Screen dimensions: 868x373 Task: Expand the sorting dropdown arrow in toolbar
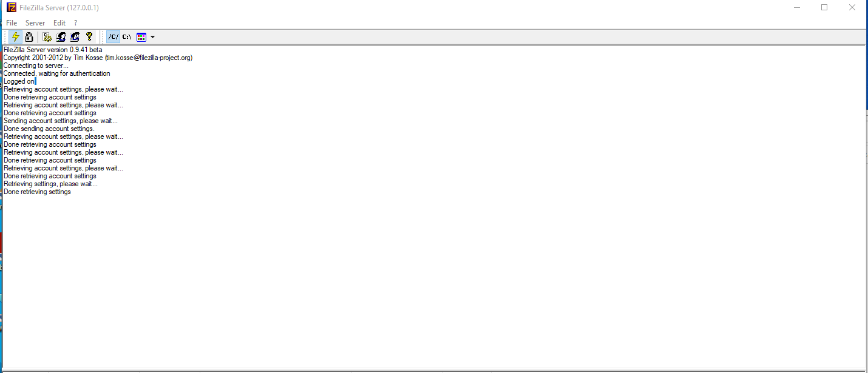pyautogui.click(x=152, y=37)
